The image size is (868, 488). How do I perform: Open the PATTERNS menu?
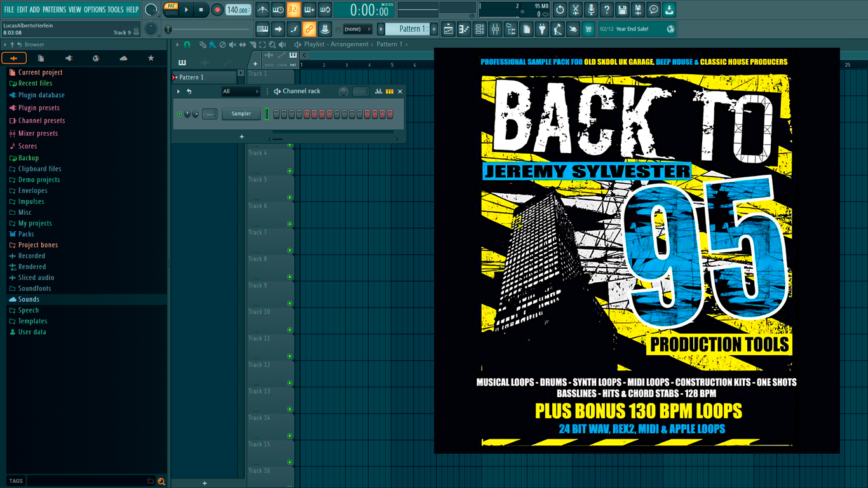pos(54,10)
